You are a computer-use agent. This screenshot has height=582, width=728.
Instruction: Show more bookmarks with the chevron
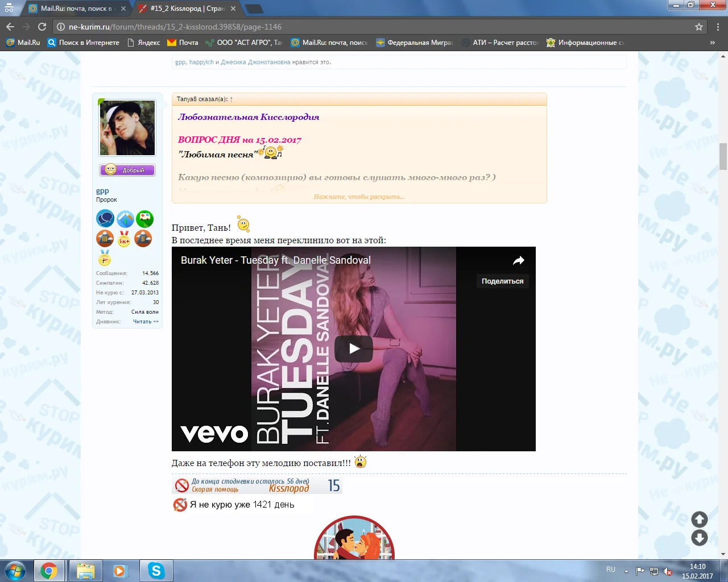(x=712, y=43)
